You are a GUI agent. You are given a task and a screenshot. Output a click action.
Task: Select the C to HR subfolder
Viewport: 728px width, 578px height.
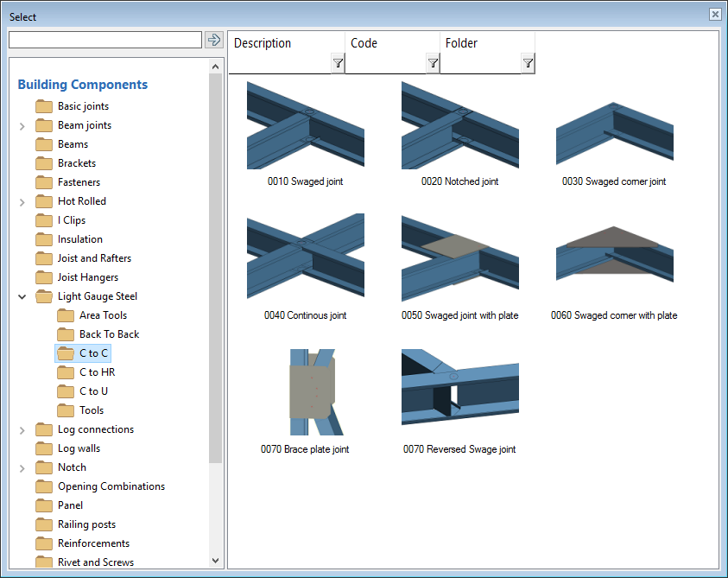(x=97, y=372)
